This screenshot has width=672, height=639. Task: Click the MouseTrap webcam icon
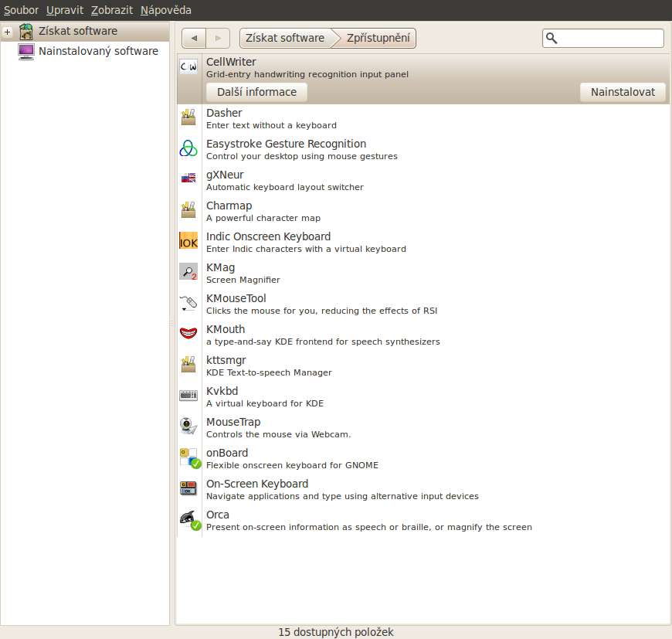tap(188, 427)
